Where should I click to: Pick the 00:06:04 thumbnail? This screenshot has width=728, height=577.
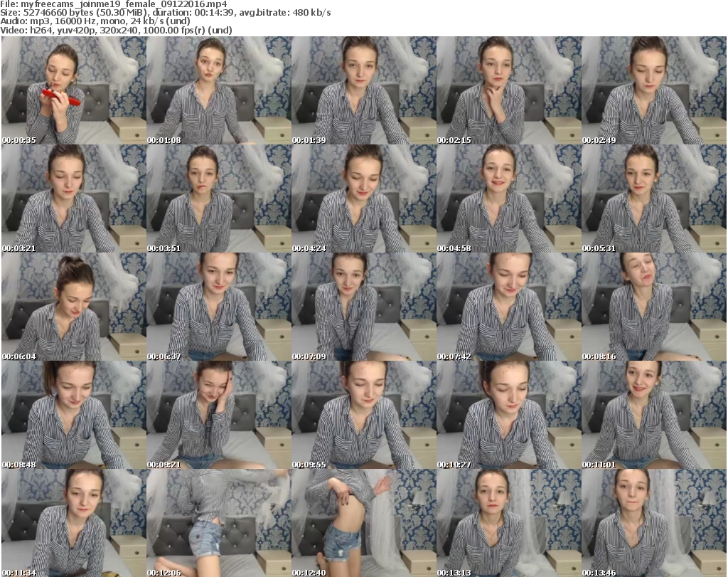(x=74, y=307)
